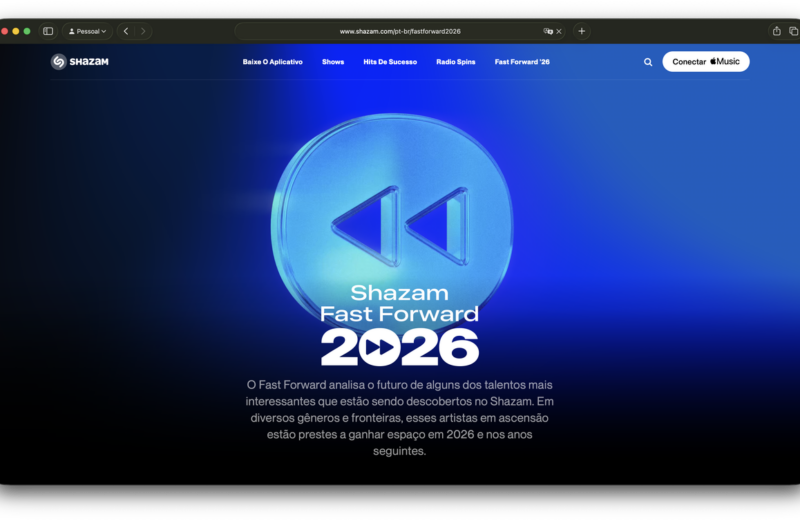Expand the Pessoal profile dropdown
This screenshot has height=521, width=800.
[x=87, y=31]
